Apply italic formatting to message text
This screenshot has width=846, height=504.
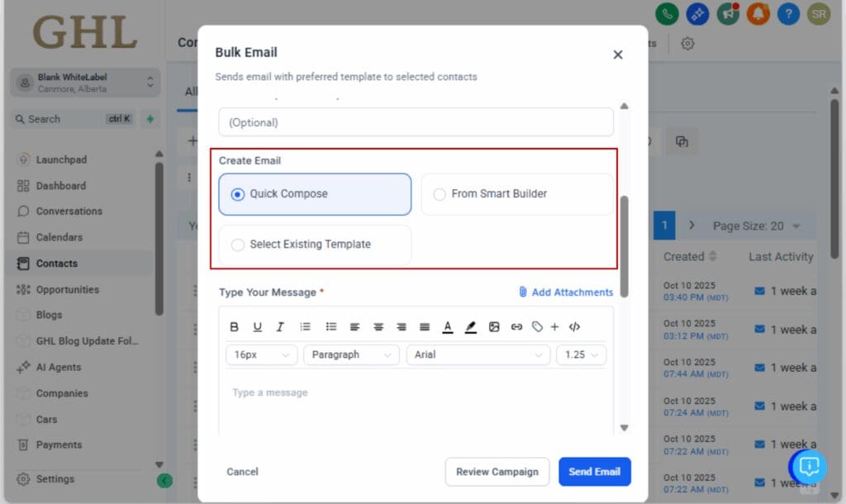click(280, 326)
